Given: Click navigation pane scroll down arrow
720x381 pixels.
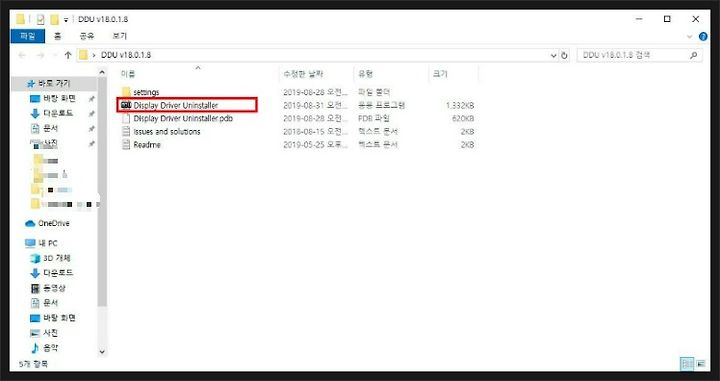Looking at the screenshot, I should [102, 352].
